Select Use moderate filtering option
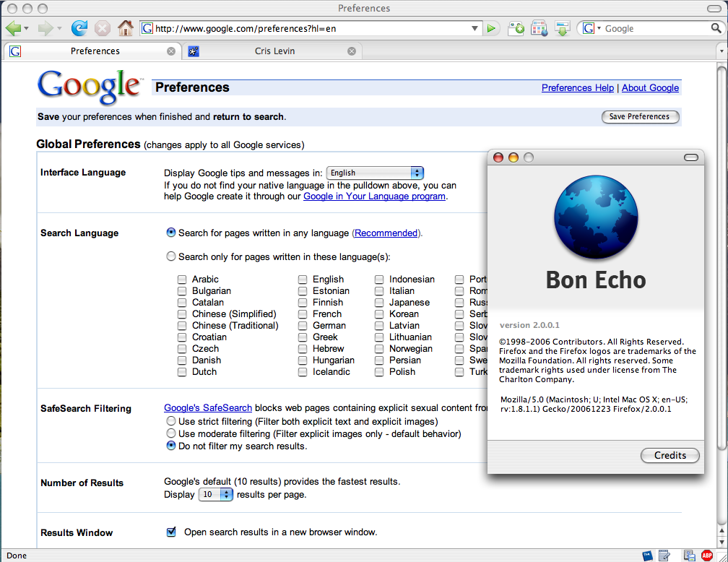The width and height of the screenshot is (728, 562). [x=171, y=433]
